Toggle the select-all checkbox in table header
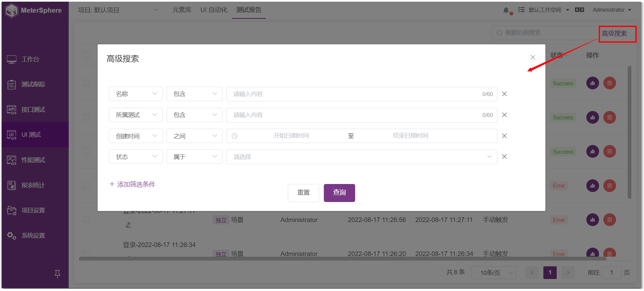 coord(87,55)
